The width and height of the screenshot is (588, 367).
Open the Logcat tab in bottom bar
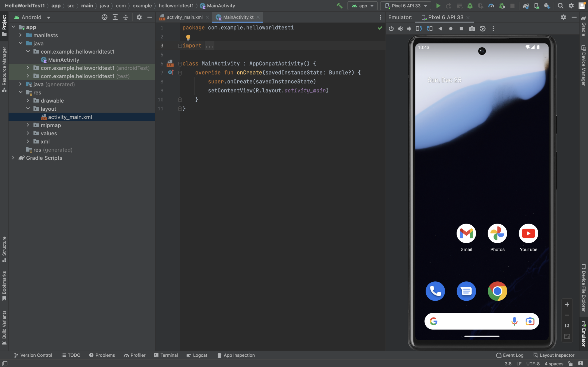197,355
